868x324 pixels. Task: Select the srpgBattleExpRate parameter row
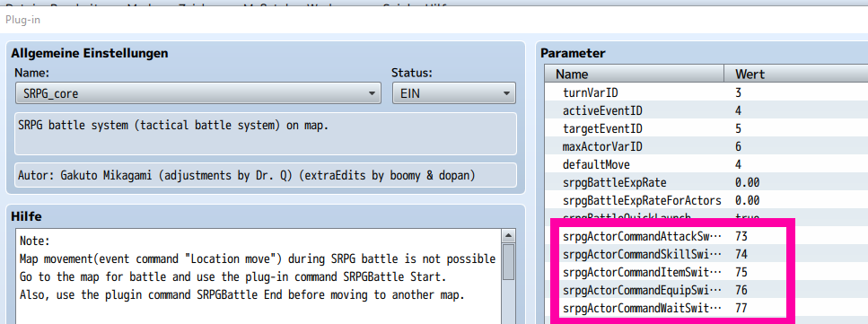(x=706, y=182)
